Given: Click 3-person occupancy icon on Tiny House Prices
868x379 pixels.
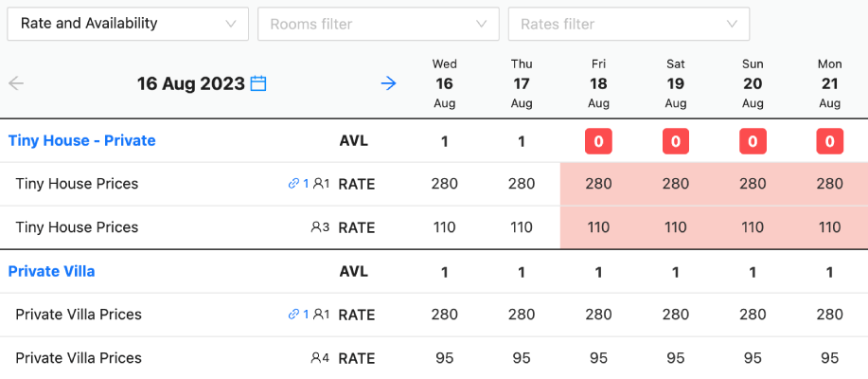Looking at the screenshot, I should tap(321, 227).
